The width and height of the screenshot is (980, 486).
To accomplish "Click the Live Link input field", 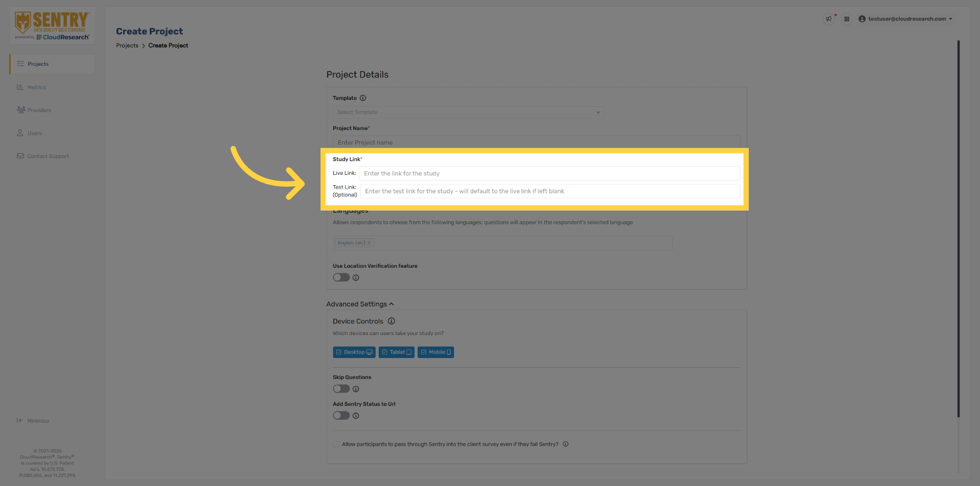I will (x=549, y=173).
